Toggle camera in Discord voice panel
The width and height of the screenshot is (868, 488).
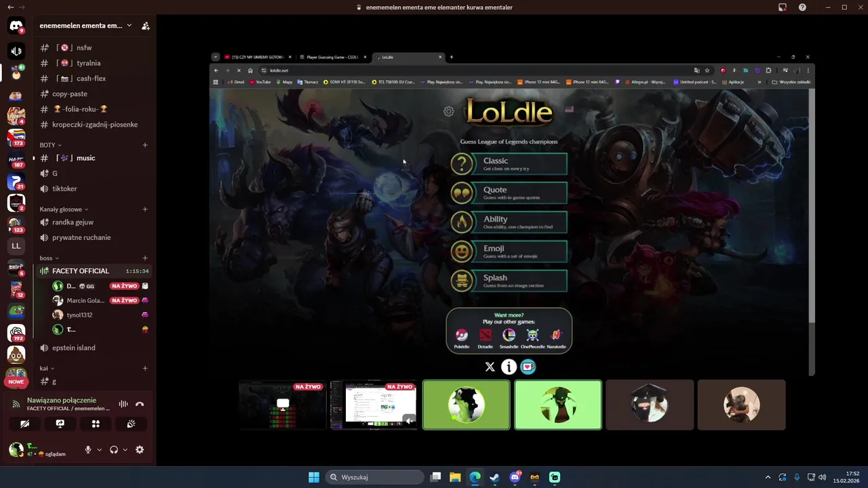pyautogui.click(x=24, y=424)
